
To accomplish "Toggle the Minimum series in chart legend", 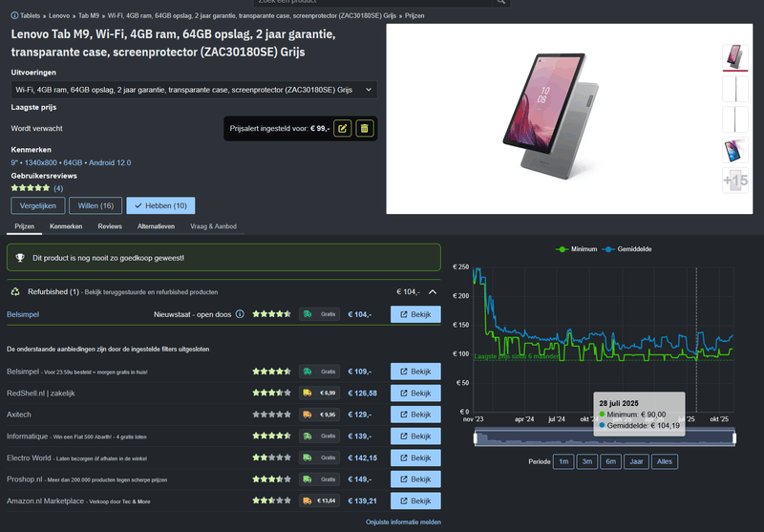I will (577, 249).
